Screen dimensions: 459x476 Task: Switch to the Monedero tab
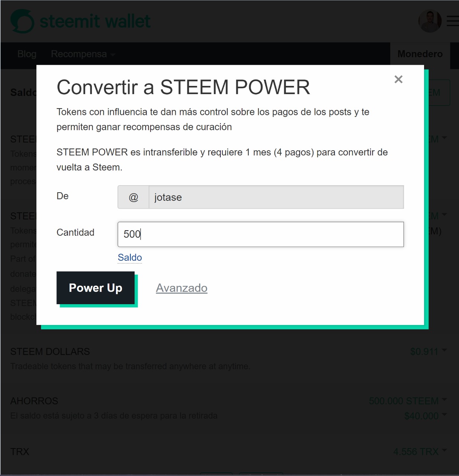click(420, 54)
